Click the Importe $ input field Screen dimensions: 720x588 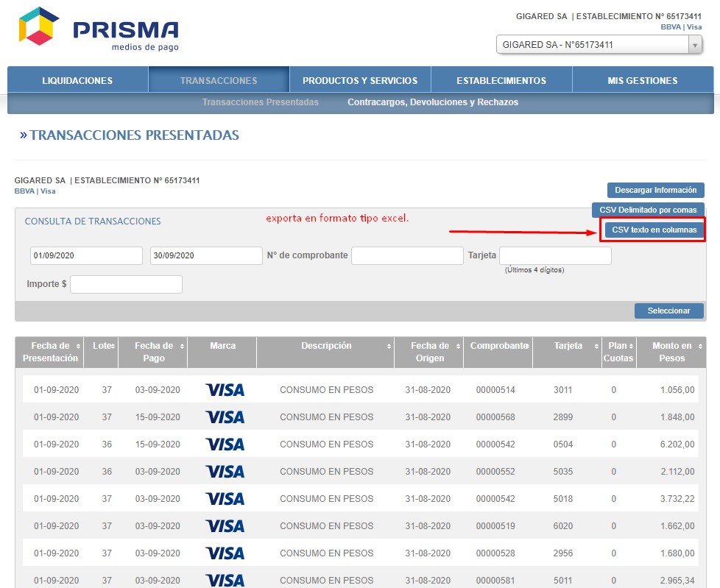pos(126,284)
